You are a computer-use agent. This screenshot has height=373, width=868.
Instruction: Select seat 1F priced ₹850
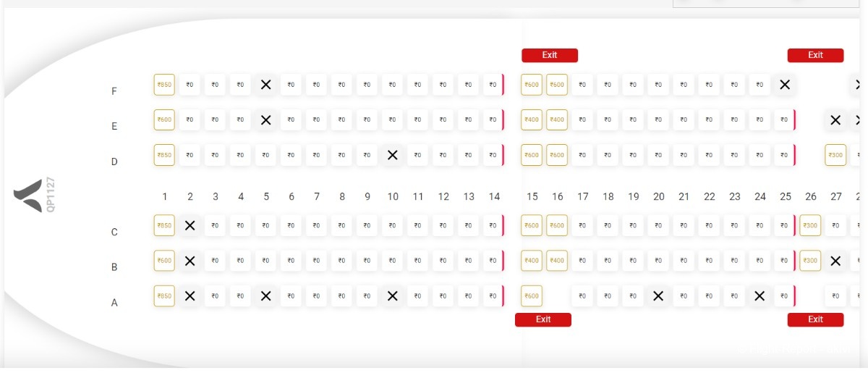click(x=164, y=84)
